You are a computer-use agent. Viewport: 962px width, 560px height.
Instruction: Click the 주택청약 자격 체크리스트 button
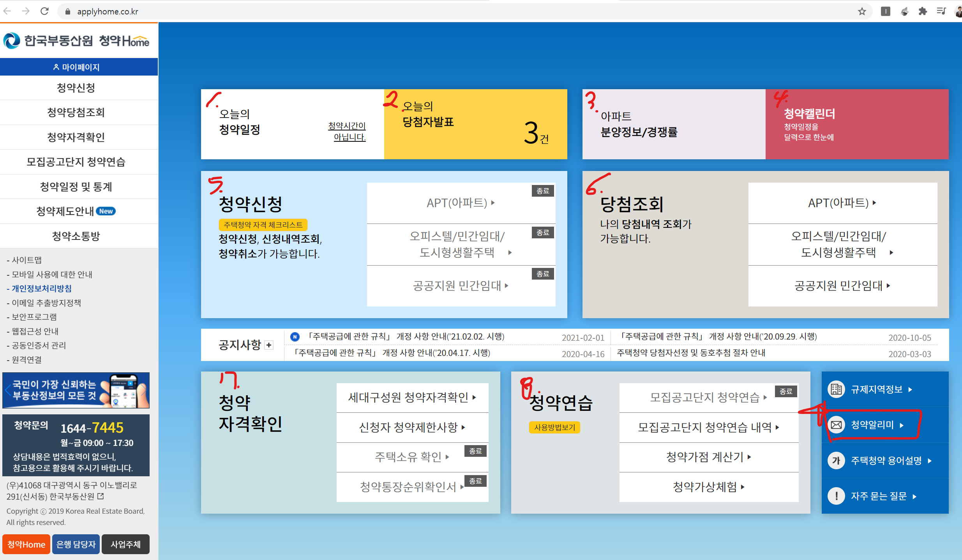[263, 225]
